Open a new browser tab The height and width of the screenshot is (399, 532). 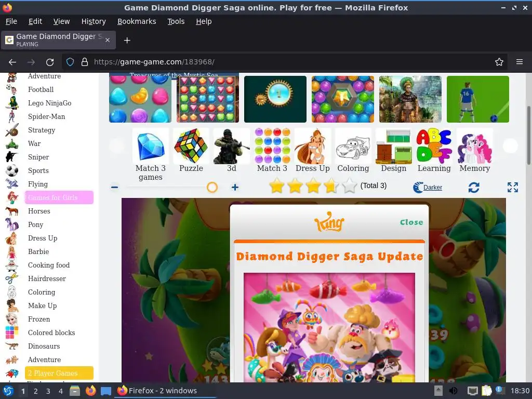click(x=127, y=41)
